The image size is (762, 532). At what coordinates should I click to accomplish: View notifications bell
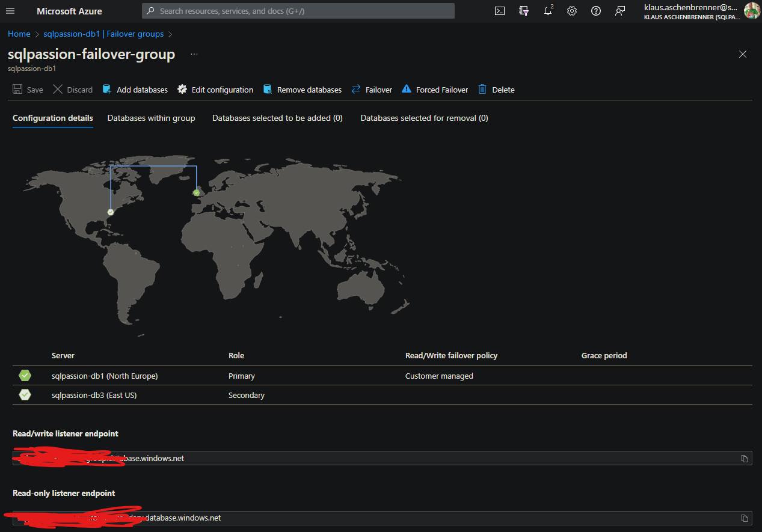pos(548,11)
